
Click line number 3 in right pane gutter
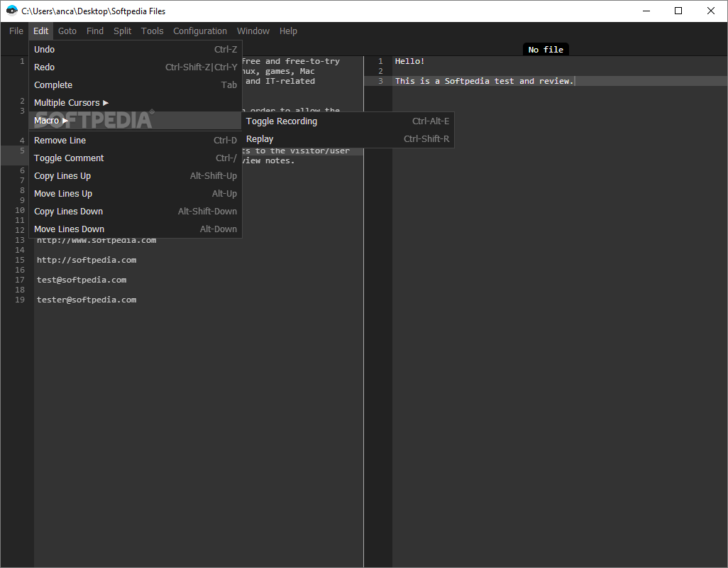click(x=380, y=81)
